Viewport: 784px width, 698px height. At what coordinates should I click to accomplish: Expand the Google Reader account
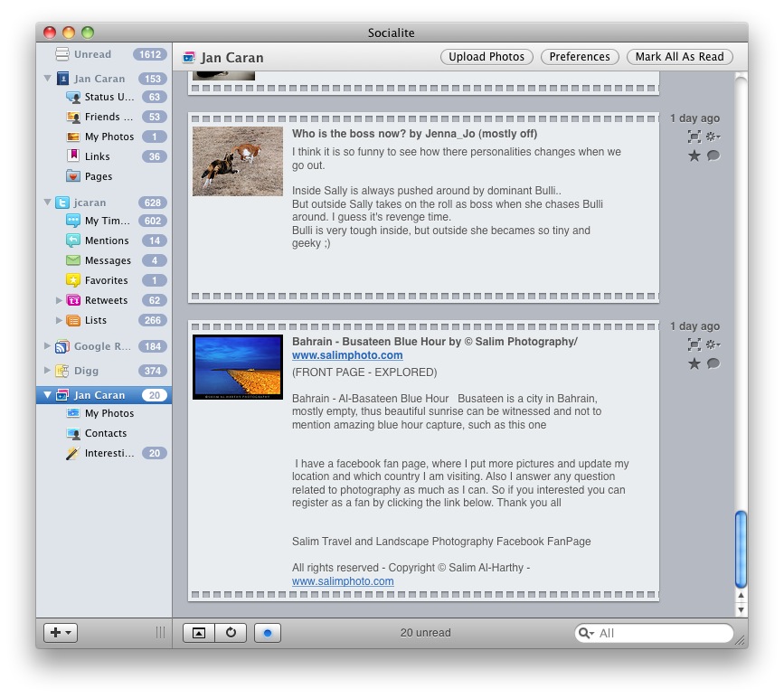[48, 346]
